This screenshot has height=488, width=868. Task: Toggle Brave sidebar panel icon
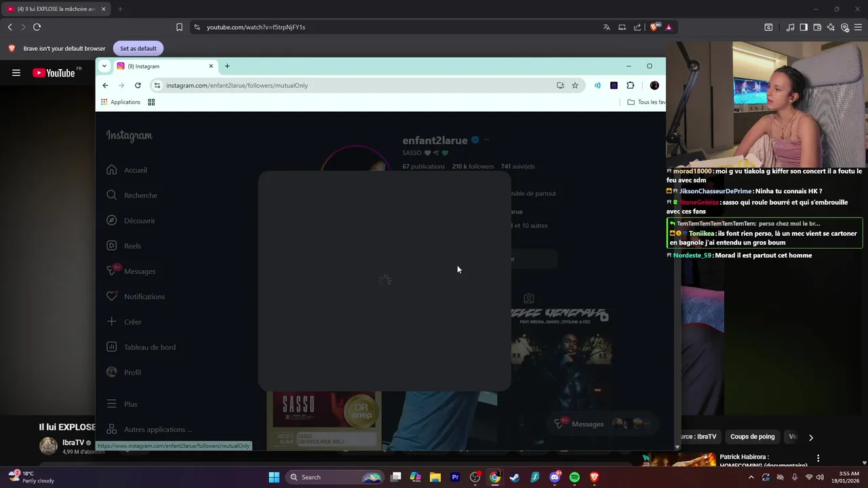pyautogui.click(x=804, y=27)
